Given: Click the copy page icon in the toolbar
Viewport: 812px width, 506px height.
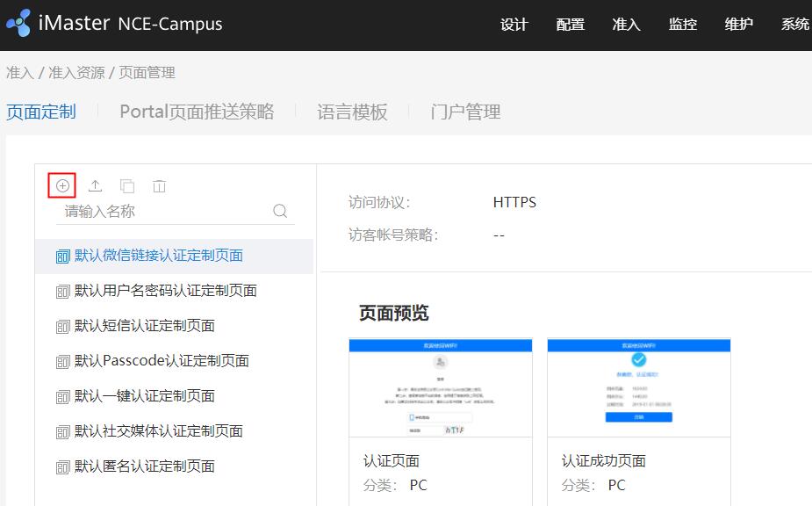Looking at the screenshot, I should (x=126, y=185).
